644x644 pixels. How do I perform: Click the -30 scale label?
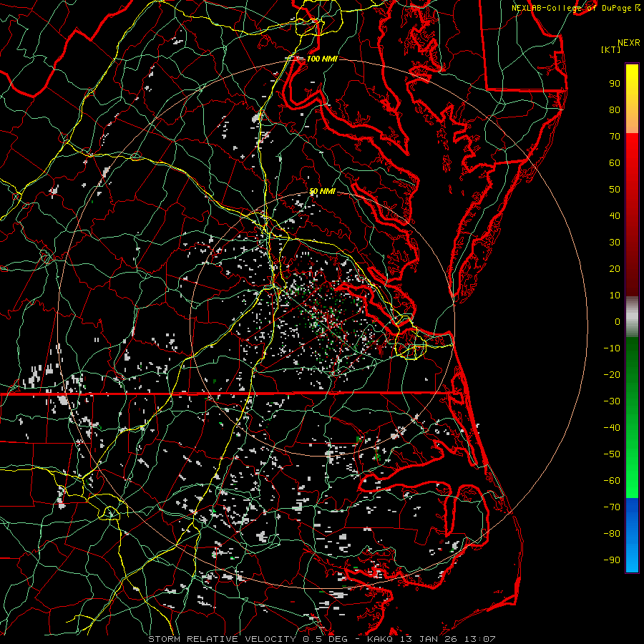[612, 401]
